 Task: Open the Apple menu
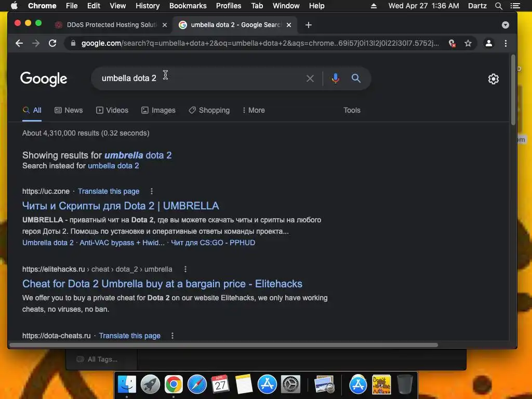point(14,6)
